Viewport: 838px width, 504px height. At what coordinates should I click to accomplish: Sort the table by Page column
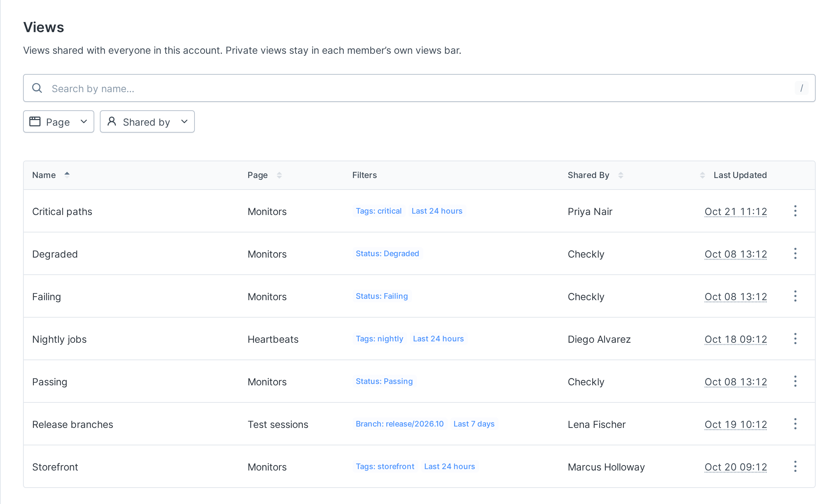(x=265, y=175)
